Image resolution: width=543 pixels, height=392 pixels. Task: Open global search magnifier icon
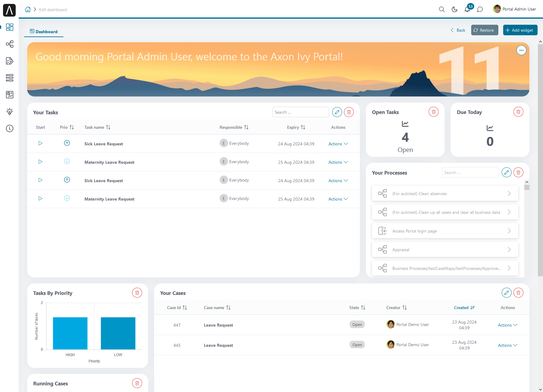pyautogui.click(x=442, y=9)
